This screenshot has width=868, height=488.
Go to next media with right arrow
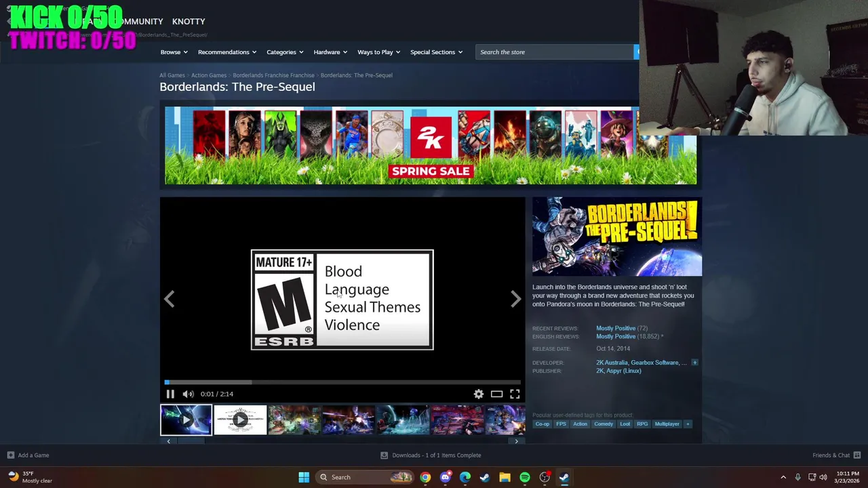coord(515,299)
